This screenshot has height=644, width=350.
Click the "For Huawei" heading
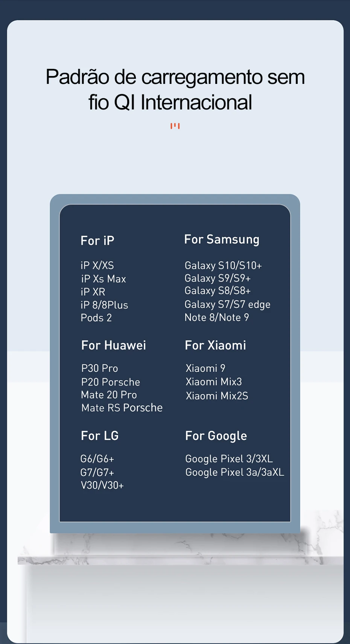(x=114, y=345)
